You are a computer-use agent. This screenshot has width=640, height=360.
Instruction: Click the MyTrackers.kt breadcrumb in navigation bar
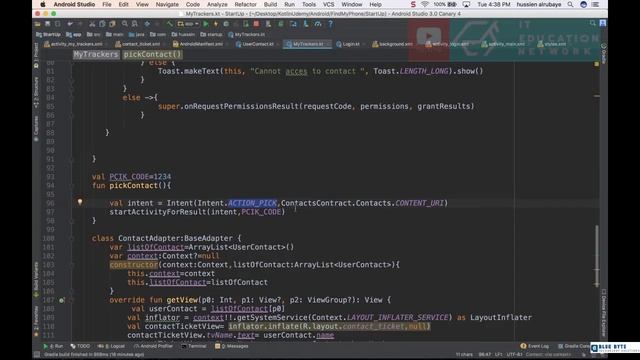[247, 35]
